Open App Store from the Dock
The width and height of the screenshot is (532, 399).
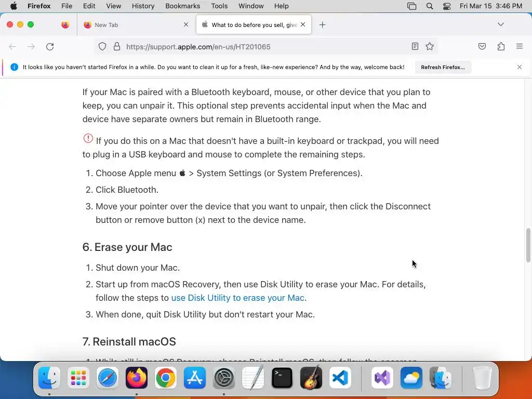click(x=195, y=378)
